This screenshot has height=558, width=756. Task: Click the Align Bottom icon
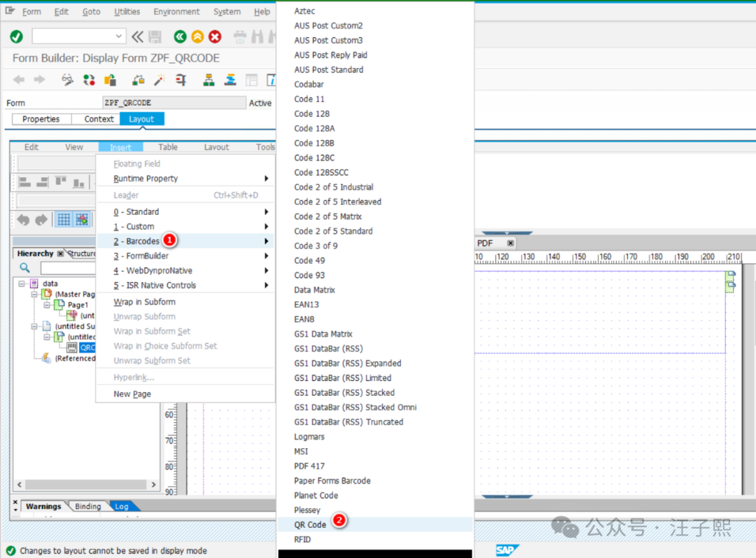tap(78, 182)
